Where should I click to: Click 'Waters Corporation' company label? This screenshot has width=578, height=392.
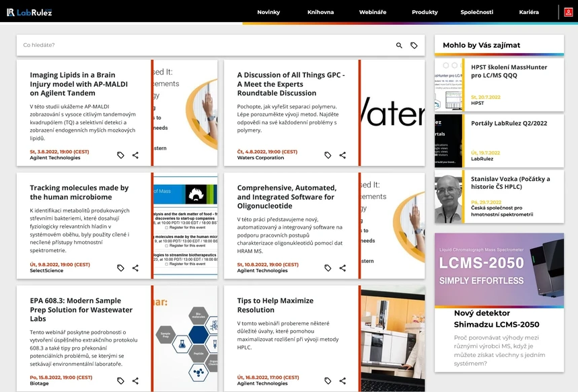(260, 158)
